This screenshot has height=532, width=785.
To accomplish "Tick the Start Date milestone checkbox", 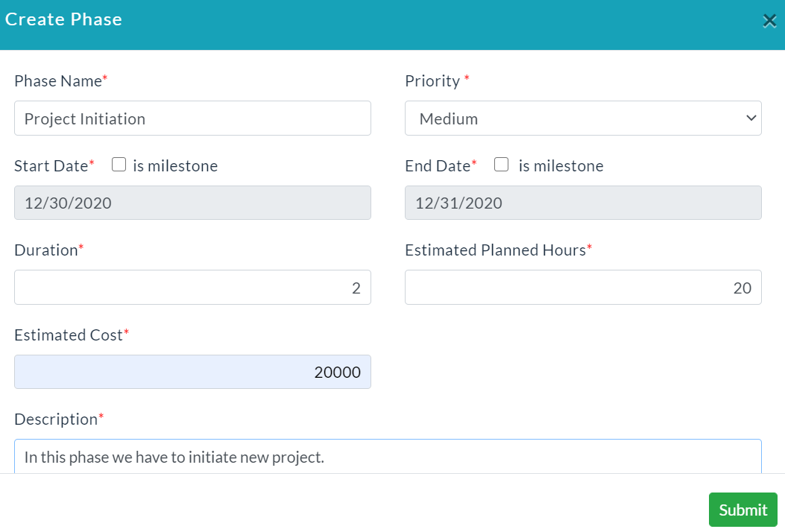I will pos(119,164).
